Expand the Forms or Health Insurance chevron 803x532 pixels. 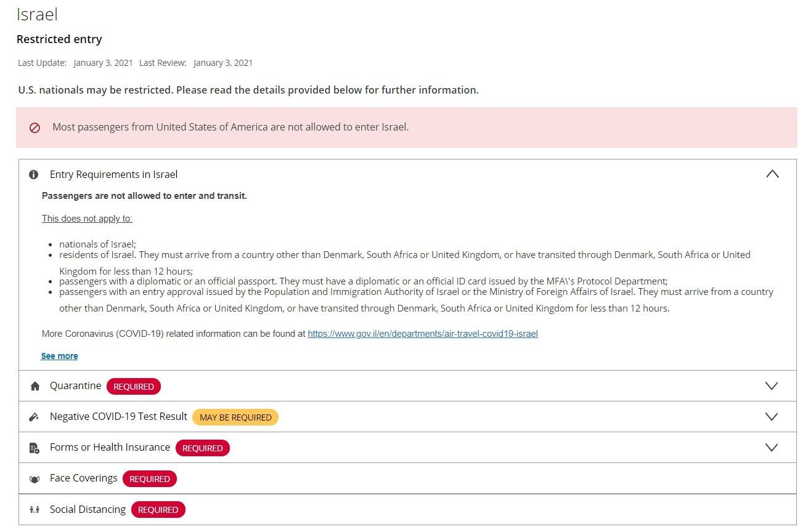click(x=771, y=448)
